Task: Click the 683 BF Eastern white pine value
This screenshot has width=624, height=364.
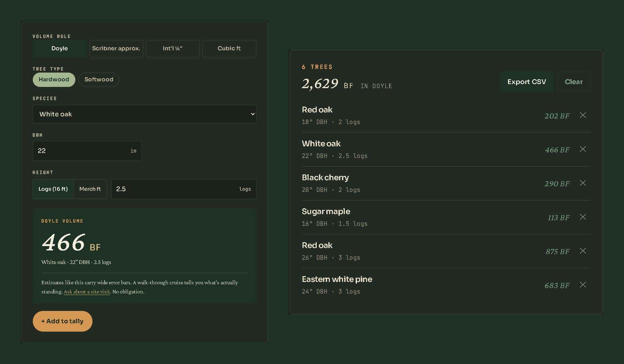Action: (x=557, y=286)
